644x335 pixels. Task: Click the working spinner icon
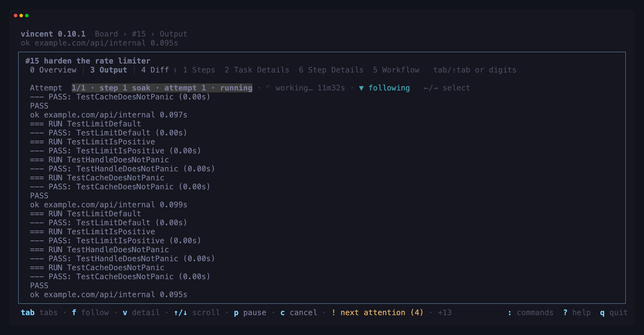coord(268,87)
